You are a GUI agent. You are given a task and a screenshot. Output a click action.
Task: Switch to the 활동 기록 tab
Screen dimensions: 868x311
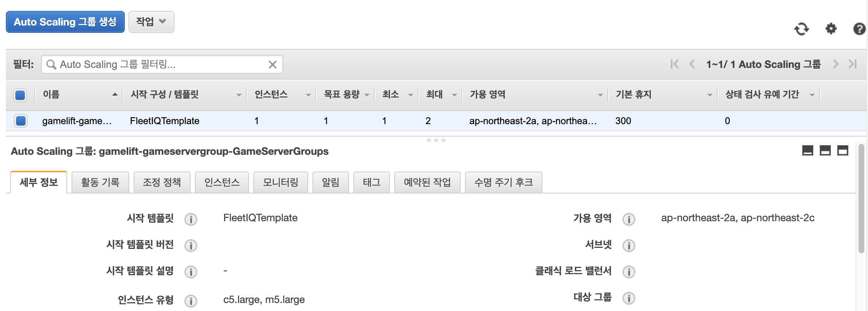(100, 182)
